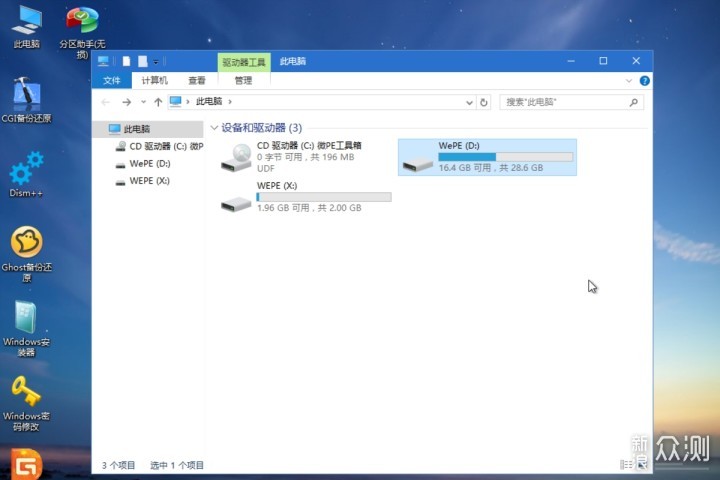
Task: Click in the 搜索"此电脑" search box
Action: pos(571,102)
